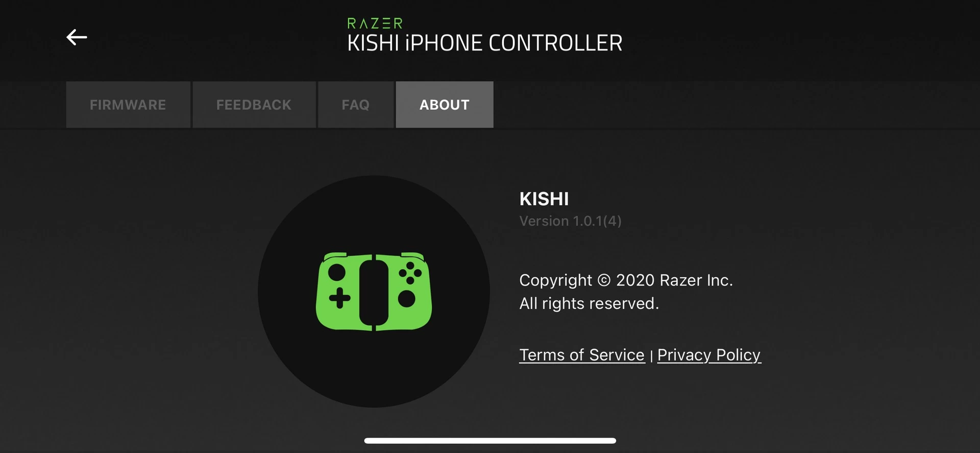The image size is (980, 453).
Task: Select the FAQ tab
Action: 356,105
